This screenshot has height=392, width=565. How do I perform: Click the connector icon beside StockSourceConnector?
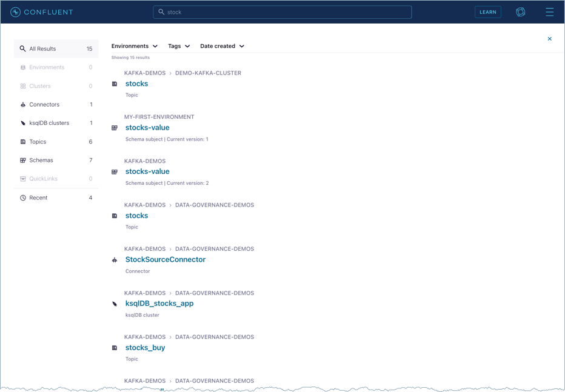pyautogui.click(x=115, y=260)
